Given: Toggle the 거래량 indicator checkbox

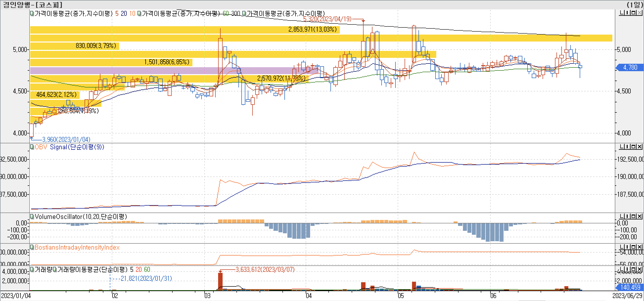Looking at the screenshot, I should (32, 269).
